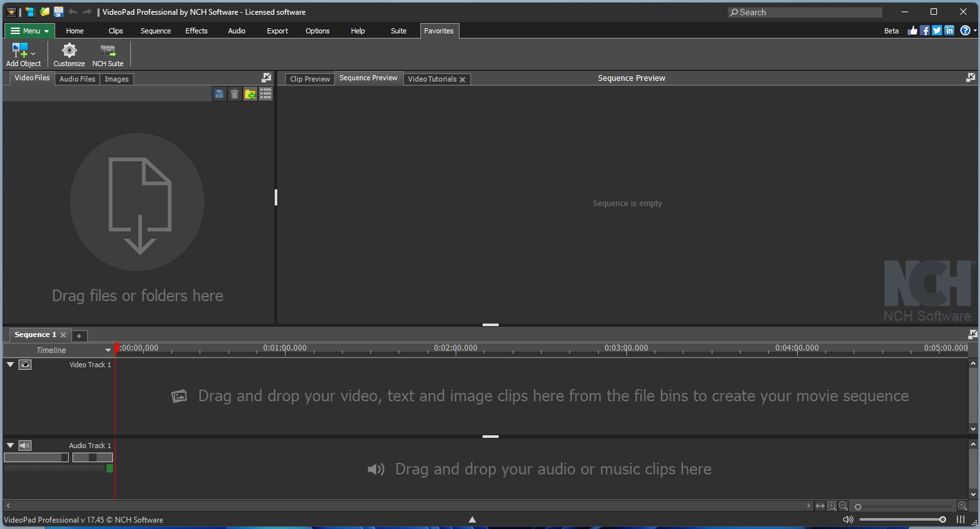This screenshot has width=980, height=529.
Task: Open the Timeline mode dropdown
Action: pos(108,350)
